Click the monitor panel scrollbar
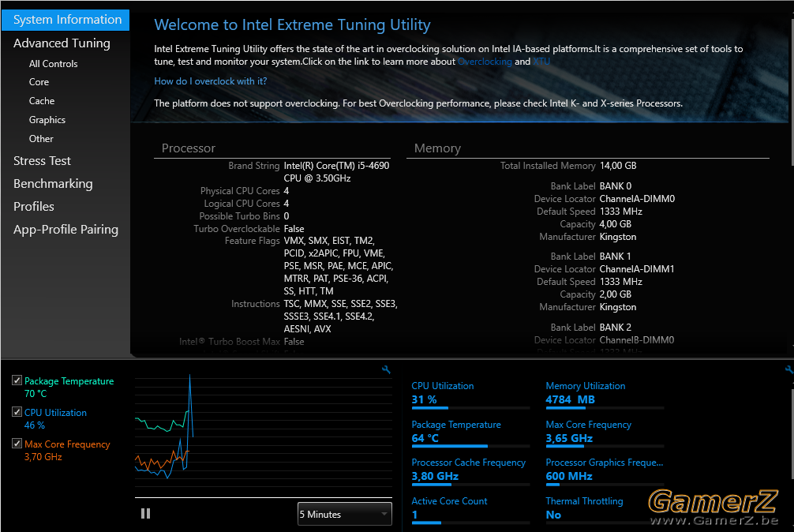794x532 pixels. (792, 436)
